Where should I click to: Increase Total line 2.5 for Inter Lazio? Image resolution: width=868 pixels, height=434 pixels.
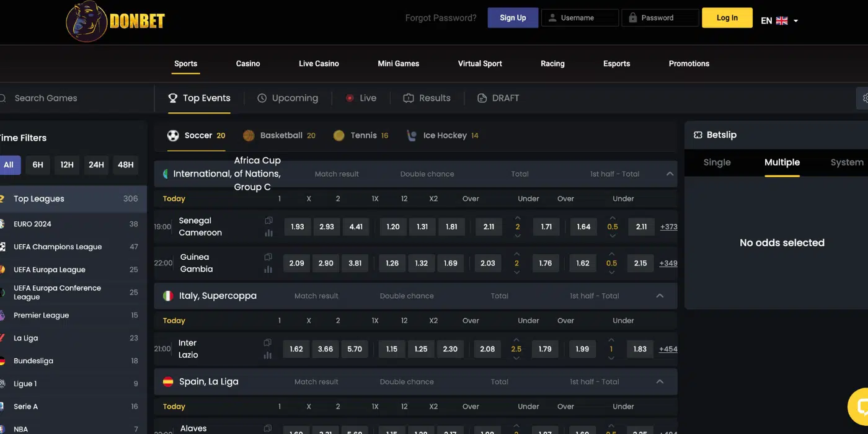[x=516, y=340]
